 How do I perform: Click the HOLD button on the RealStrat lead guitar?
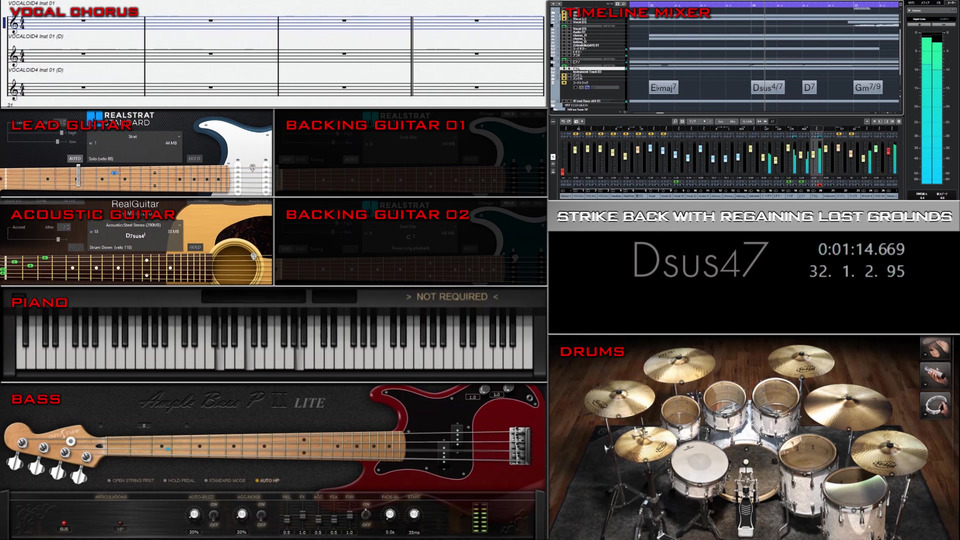tap(195, 159)
